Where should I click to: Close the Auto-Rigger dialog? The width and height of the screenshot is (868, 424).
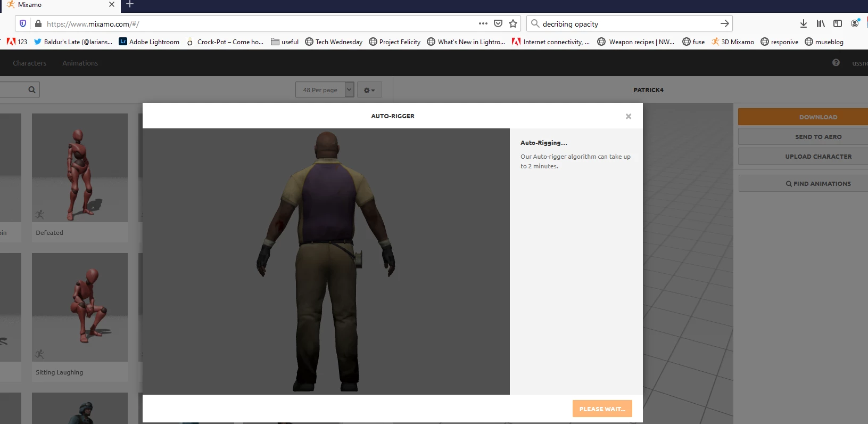point(629,116)
